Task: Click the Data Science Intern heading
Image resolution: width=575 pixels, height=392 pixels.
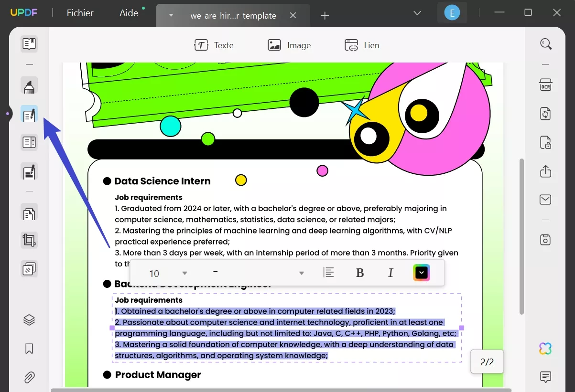Action: pos(163,181)
